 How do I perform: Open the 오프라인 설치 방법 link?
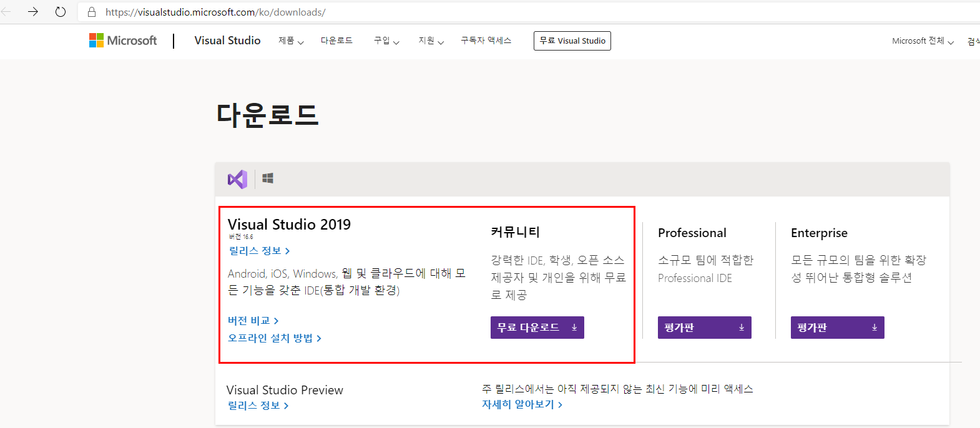(275, 338)
